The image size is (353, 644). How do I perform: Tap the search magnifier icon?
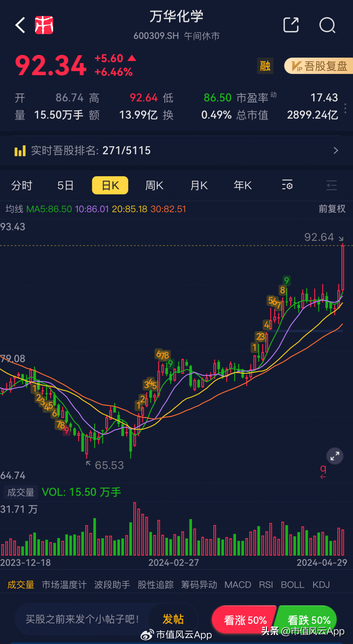click(327, 25)
